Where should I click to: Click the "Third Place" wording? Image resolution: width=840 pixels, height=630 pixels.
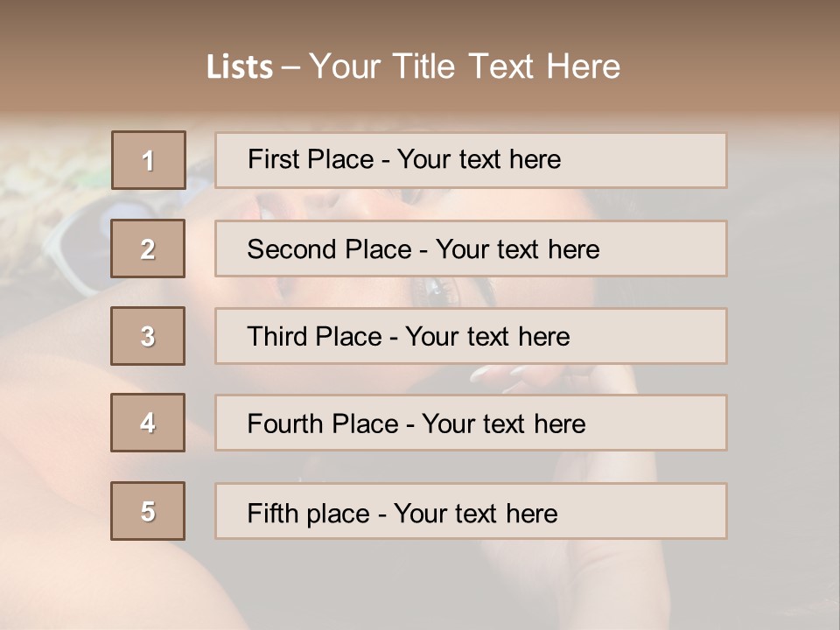coord(315,337)
